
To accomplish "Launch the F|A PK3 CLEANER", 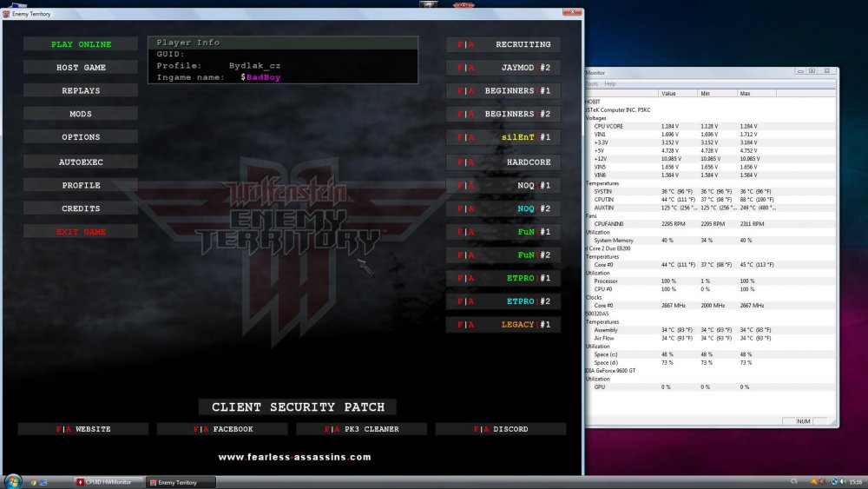I will (x=361, y=429).
